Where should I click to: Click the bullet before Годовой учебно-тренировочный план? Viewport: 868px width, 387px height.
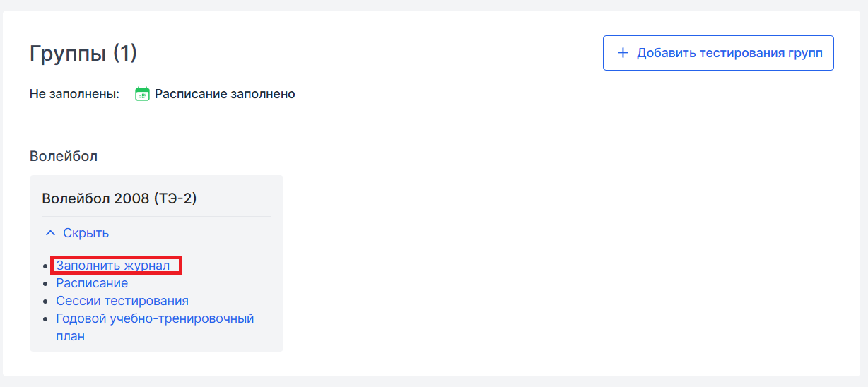coord(45,319)
